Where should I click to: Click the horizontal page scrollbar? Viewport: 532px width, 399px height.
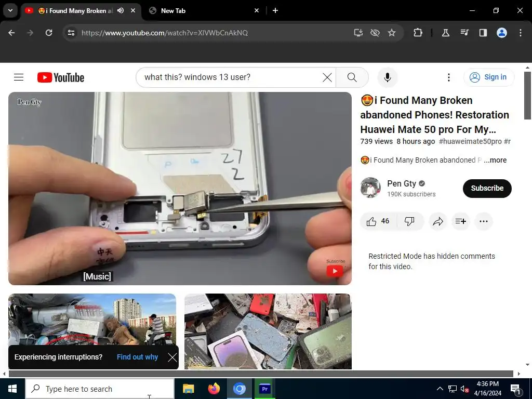(x=261, y=374)
